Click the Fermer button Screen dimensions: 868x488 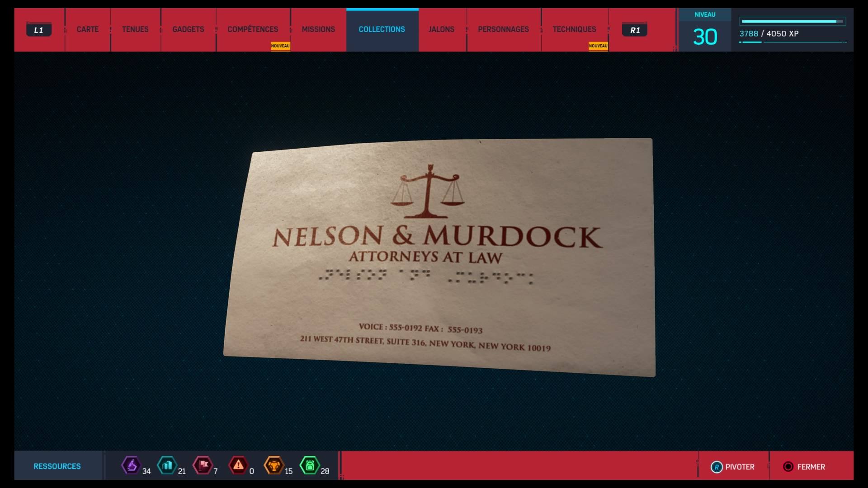click(804, 467)
